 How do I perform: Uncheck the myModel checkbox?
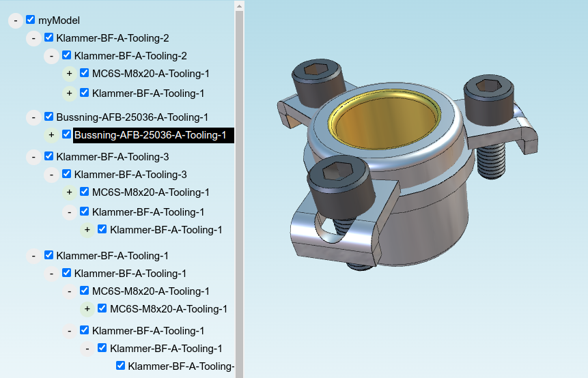coord(30,20)
